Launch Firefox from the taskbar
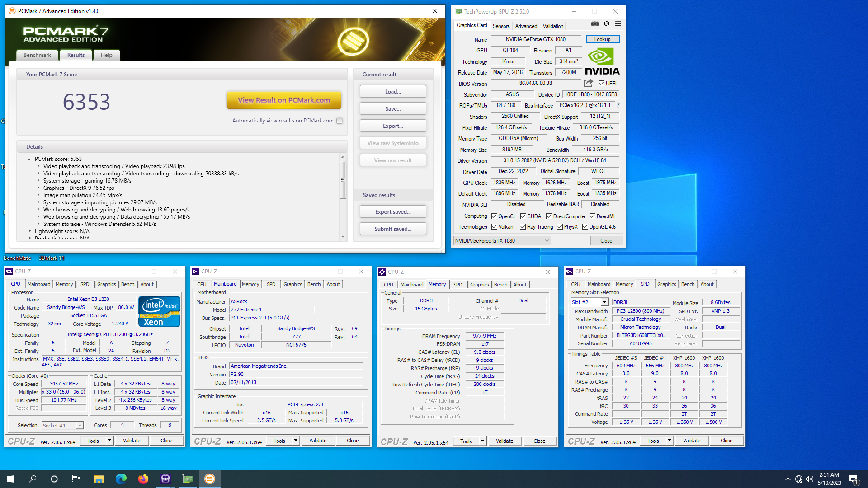 [x=143, y=479]
